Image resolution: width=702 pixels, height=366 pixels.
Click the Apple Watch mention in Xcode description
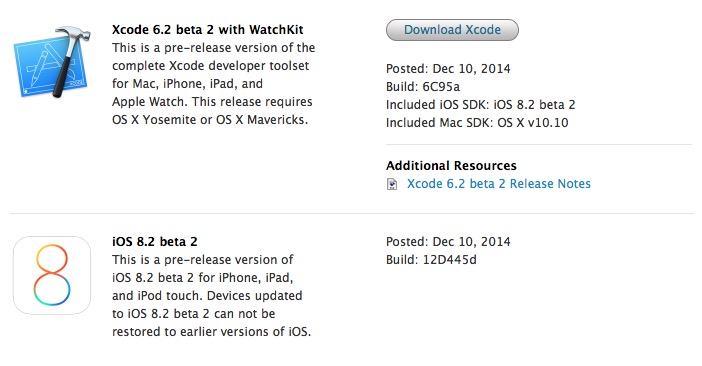click(150, 102)
